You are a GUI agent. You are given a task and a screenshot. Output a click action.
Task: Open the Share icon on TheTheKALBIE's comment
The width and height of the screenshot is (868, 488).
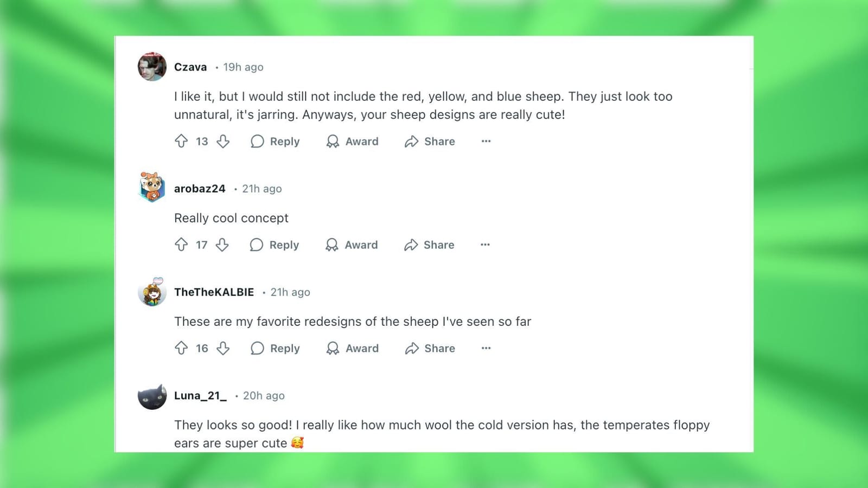point(413,348)
